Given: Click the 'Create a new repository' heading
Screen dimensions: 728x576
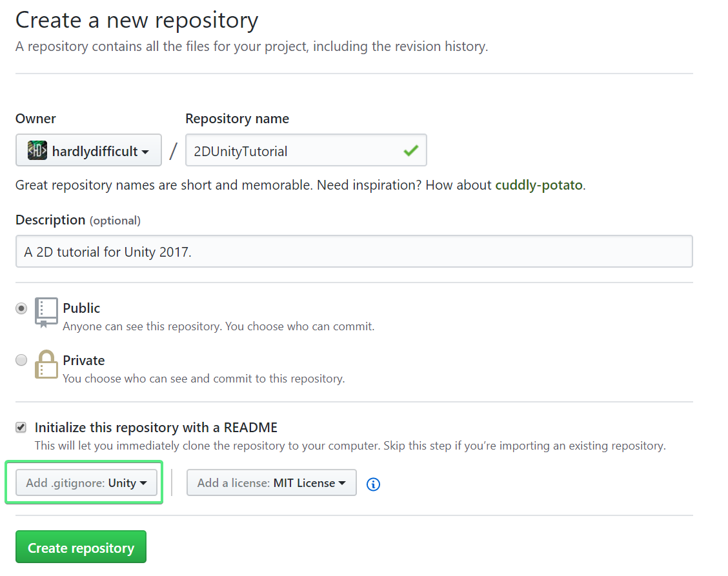Looking at the screenshot, I should click(137, 21).
